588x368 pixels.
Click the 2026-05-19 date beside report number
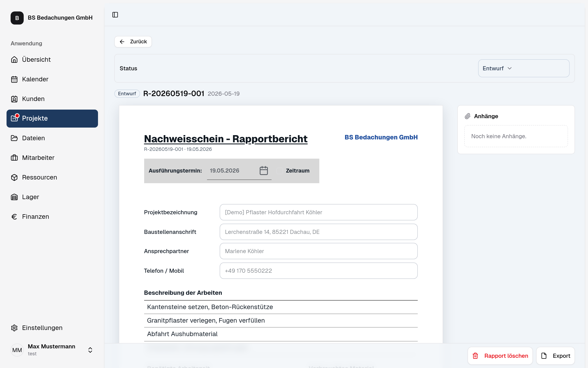pyautogui.click(x=224, y=94)
